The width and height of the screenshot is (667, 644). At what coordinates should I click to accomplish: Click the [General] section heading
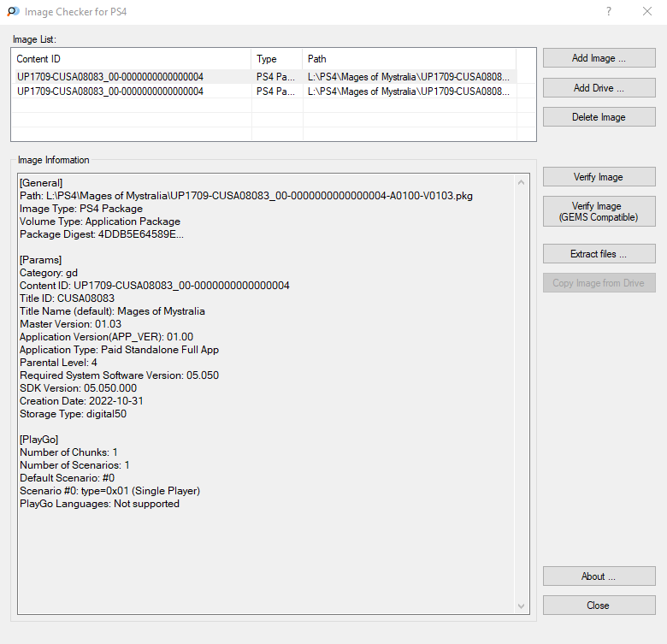pyautogui.click(x=41, y=183)
